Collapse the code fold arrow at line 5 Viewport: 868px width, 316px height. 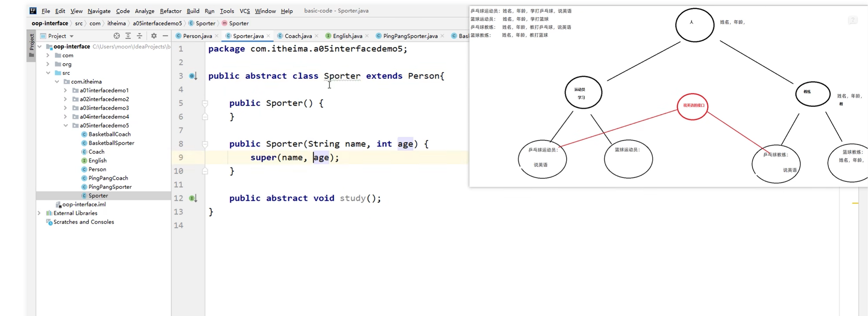(x=205, y=103)
